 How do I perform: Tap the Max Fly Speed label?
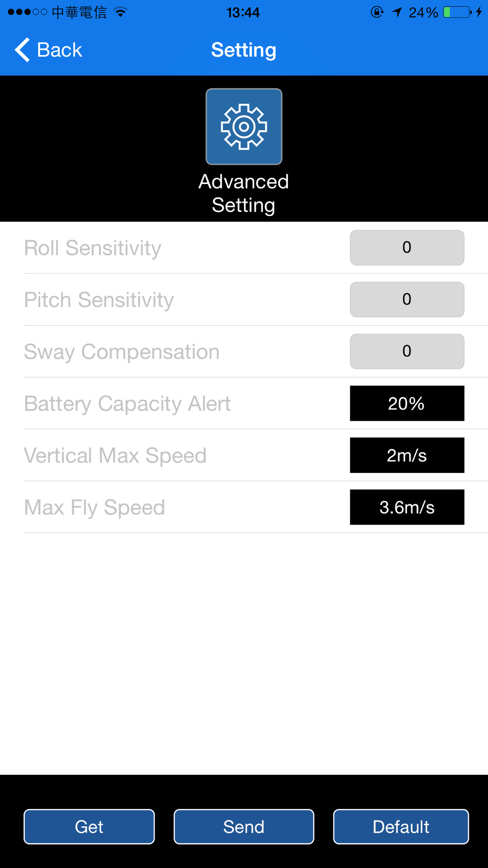(x=95, y=507)
